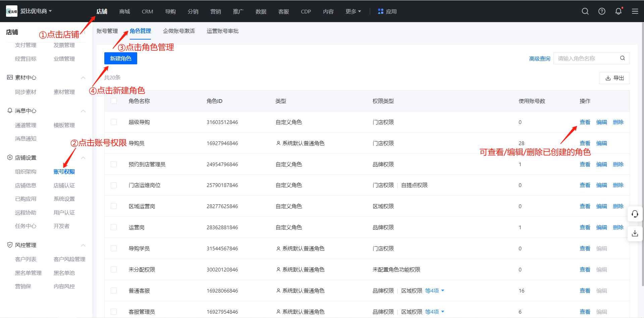This screenshot has height=318, width=644.
Task: Click the 风控管理 shield icon
Action: pos(10,245)
